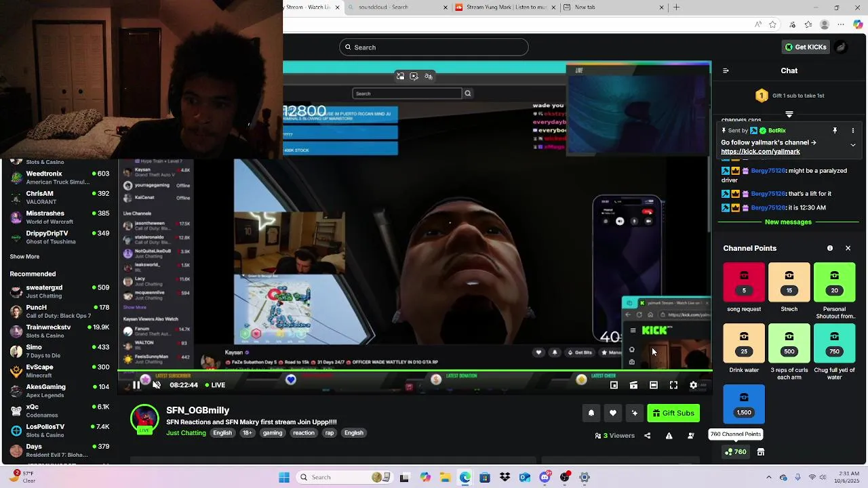Redeem the Personal Shoutout reward

coord(834,282)
